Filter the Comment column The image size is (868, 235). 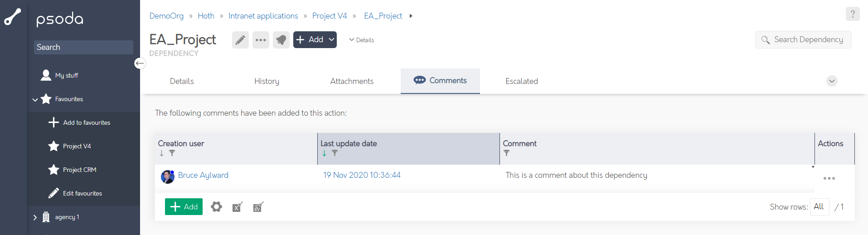506,153
